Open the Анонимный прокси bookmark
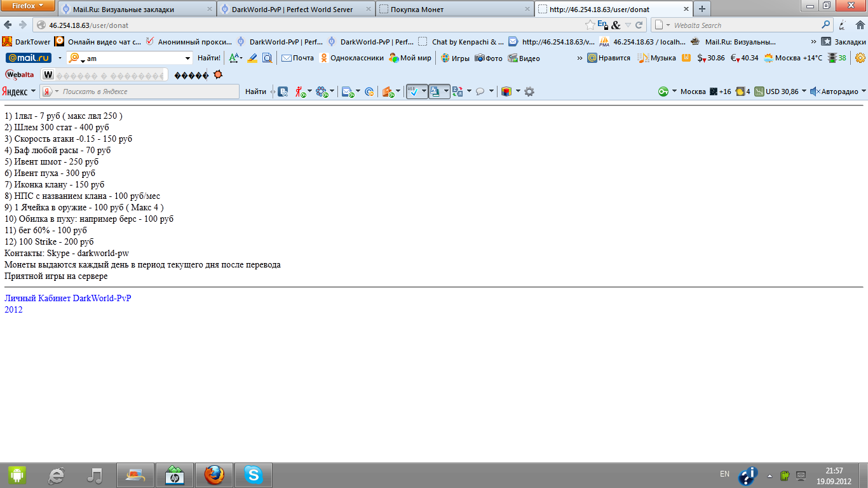 189,41
